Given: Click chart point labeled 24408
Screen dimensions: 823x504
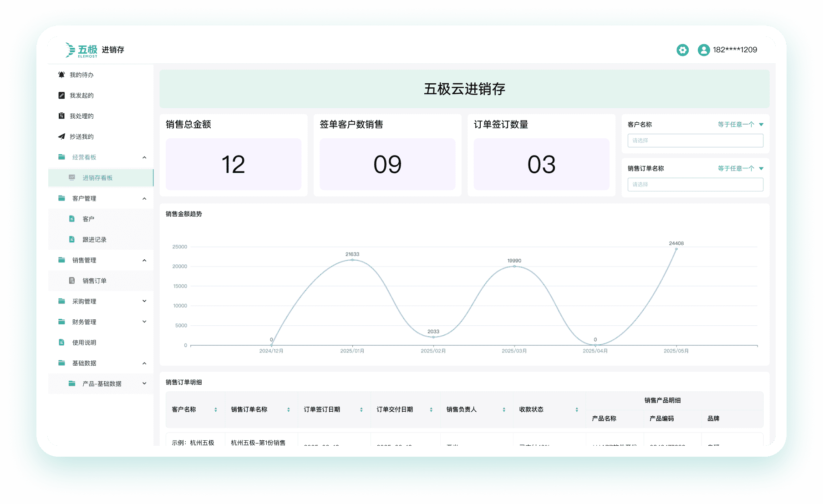Looking at the screenshot, I should click(x=676, y=249).
